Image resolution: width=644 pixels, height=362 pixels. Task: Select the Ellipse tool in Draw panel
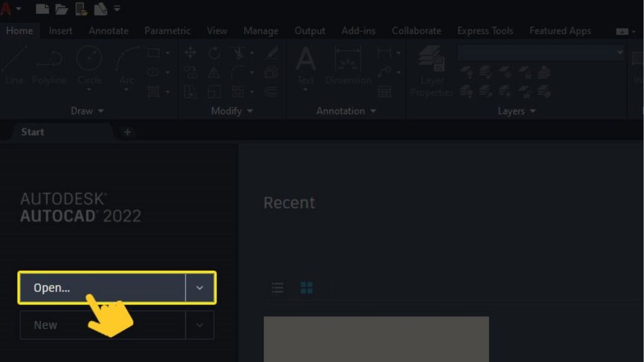[x=153, y=72]
